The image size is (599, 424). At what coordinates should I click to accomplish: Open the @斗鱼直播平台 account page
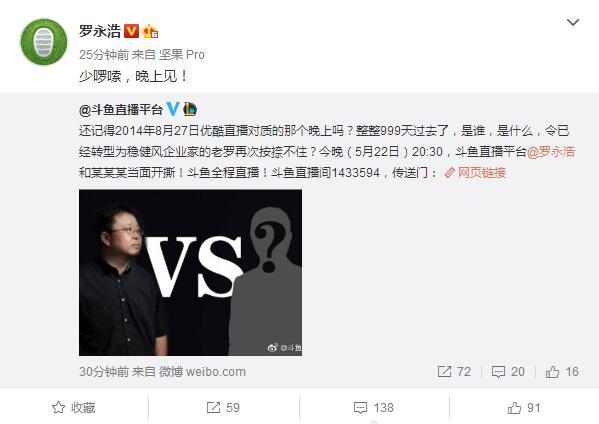coord(121,110)
